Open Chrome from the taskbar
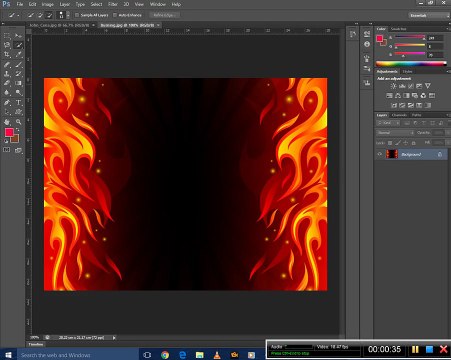The height and width of the screenshot is (360, 451). click(x=165, y=355)
